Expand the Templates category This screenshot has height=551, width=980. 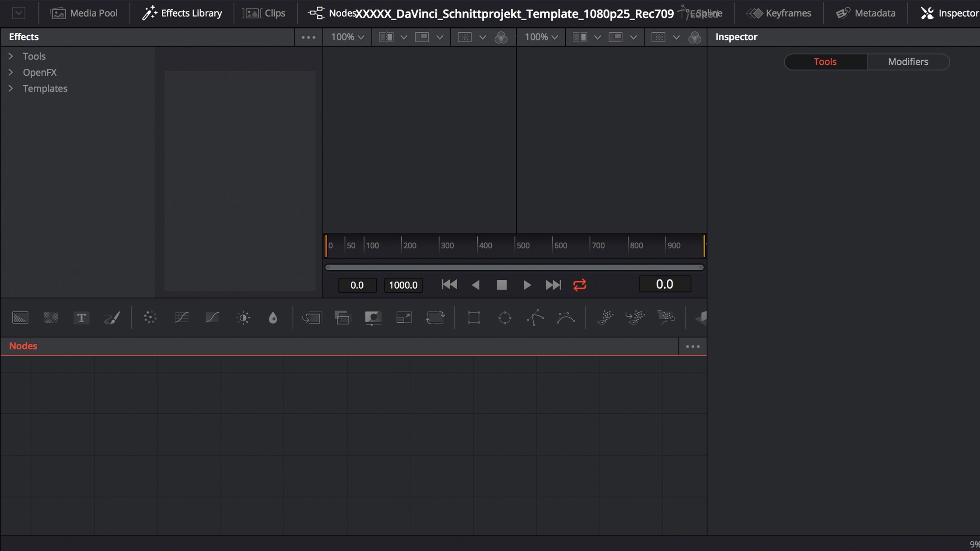point(11,89)
